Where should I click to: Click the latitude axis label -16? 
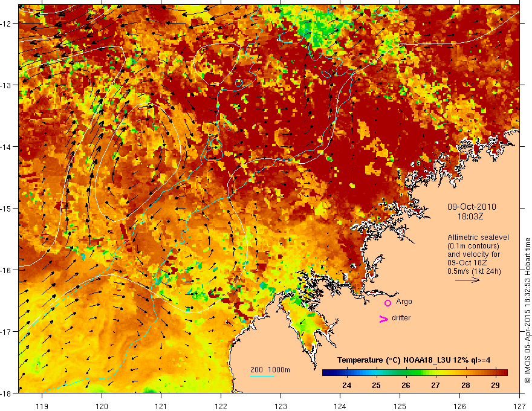coord(6,270)
